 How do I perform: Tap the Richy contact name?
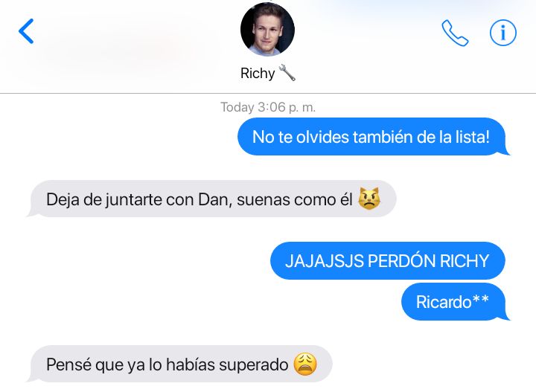click(258, 73)
